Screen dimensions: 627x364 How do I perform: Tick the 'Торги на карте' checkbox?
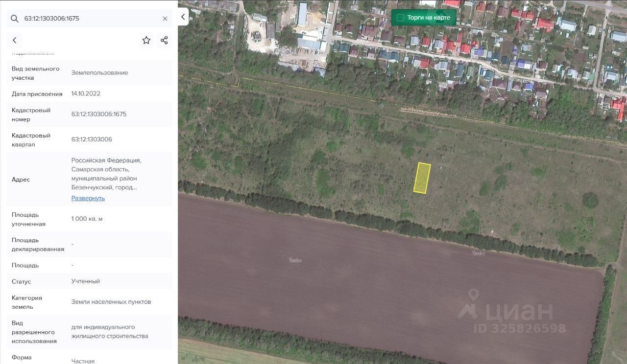400,18
